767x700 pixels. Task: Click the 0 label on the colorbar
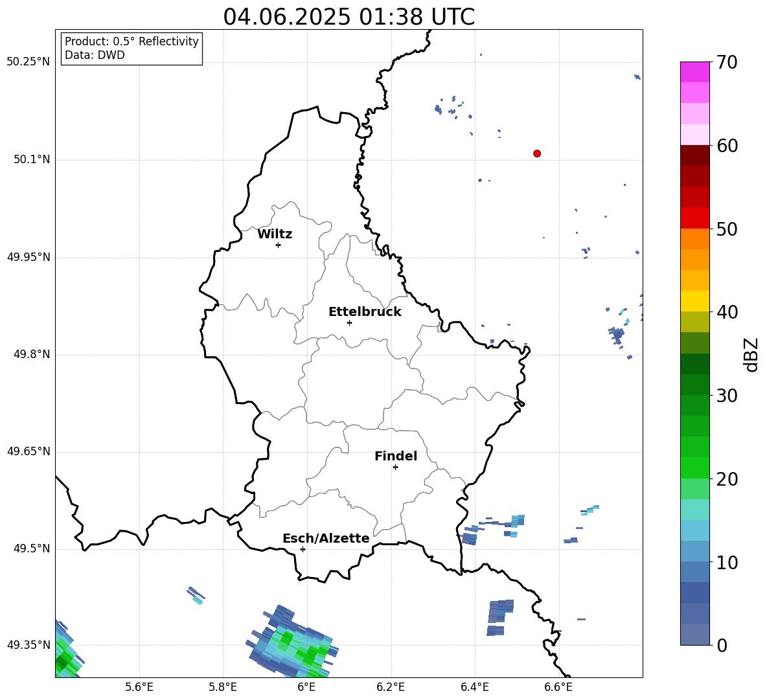click(722, 645)
